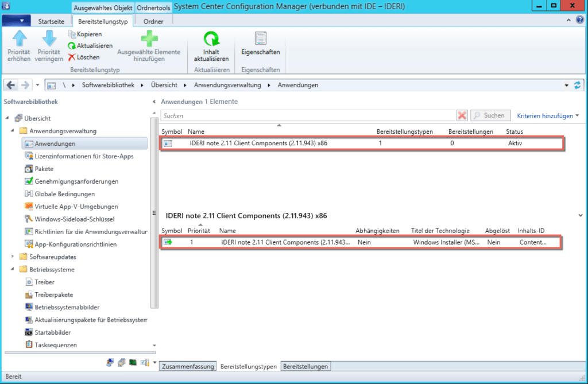Select Richtlinien für die Anwendungsverwaltung node
Screen dimensions: 588x384
(x=86, y=231)
